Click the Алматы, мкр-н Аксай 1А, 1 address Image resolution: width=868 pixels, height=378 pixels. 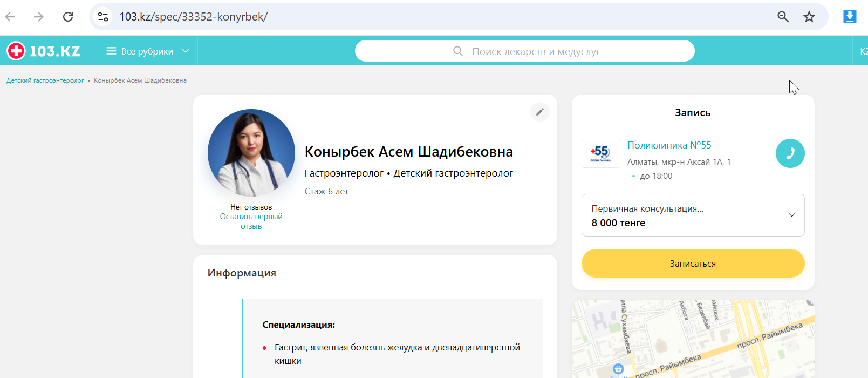point(679,162)
